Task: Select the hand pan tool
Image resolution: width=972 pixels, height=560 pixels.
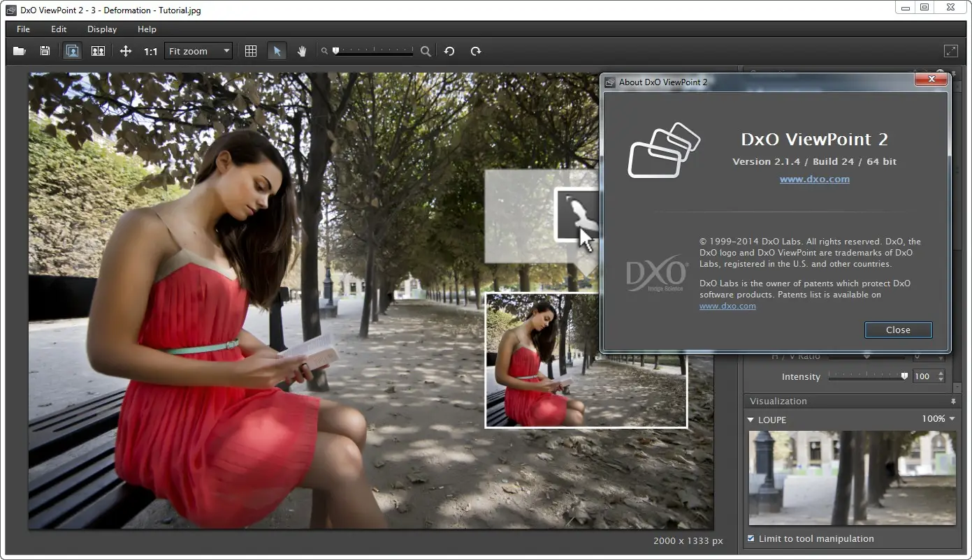Action: click(x=302, y=51)
